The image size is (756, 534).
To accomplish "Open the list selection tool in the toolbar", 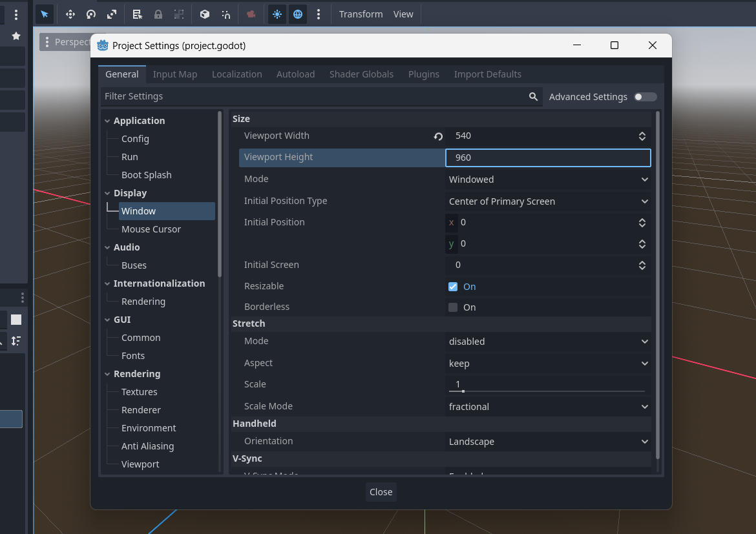I will tap(138, 14).
